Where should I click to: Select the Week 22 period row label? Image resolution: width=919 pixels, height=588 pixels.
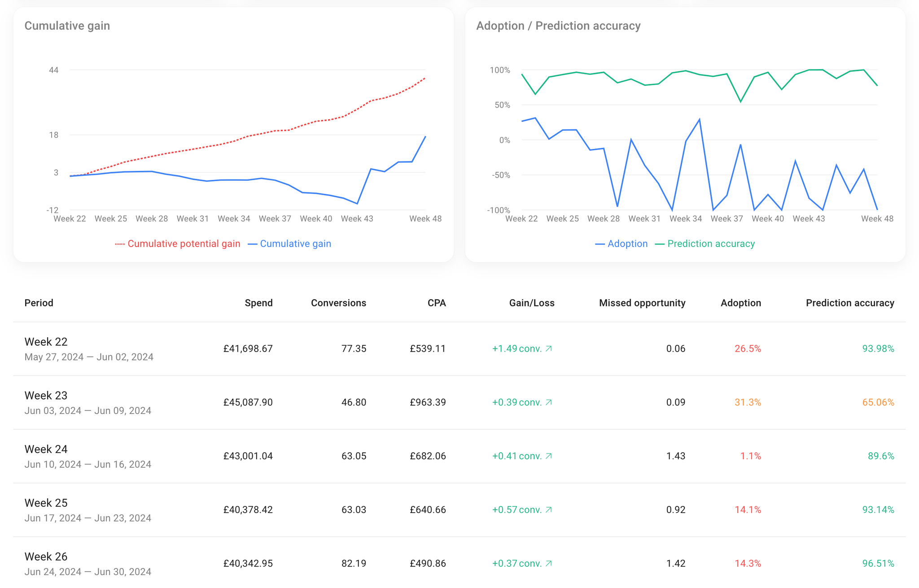[x=46, y=342]
